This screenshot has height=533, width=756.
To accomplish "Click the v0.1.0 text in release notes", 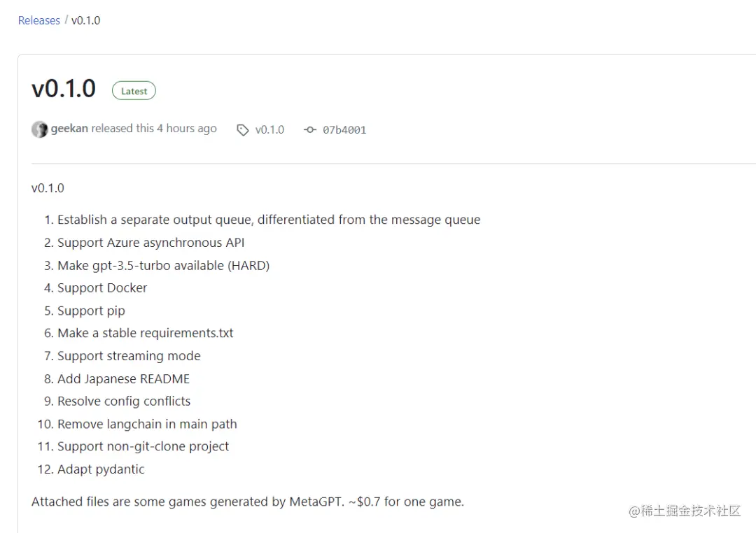I will tap(48, 188).
